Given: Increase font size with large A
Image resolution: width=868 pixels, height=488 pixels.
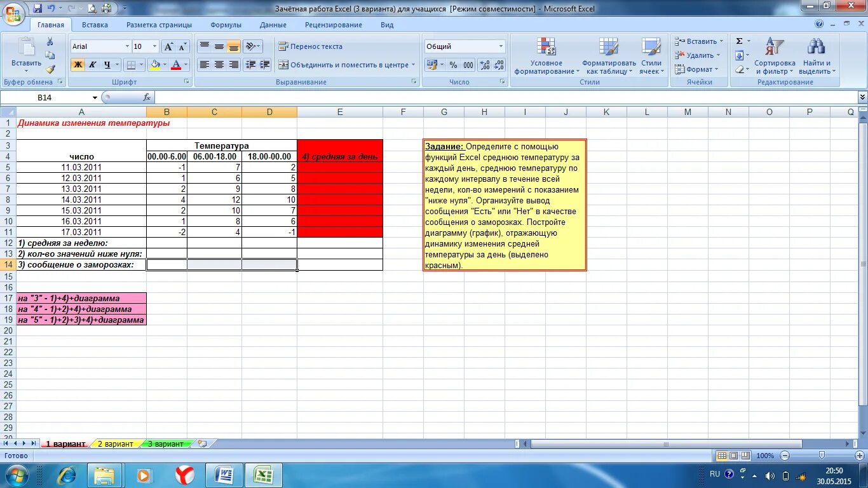Looking at the screenshot, I should pyautogui.click(x=168, y=46).
